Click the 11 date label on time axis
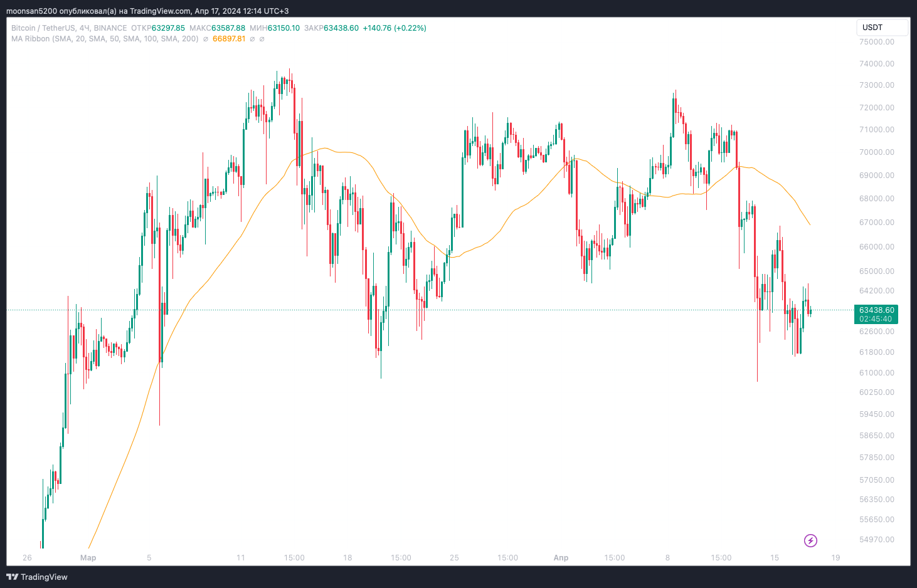917x588 pixels. coord(241,558)
